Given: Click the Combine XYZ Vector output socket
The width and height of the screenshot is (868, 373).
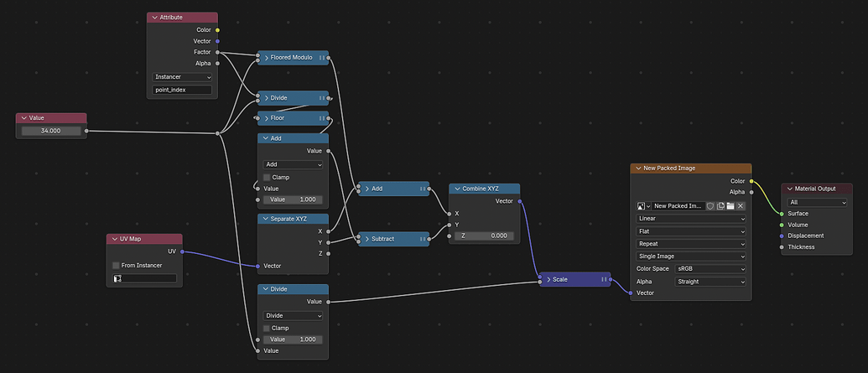Looking at the screenshot, I should (x=519, y=201).
